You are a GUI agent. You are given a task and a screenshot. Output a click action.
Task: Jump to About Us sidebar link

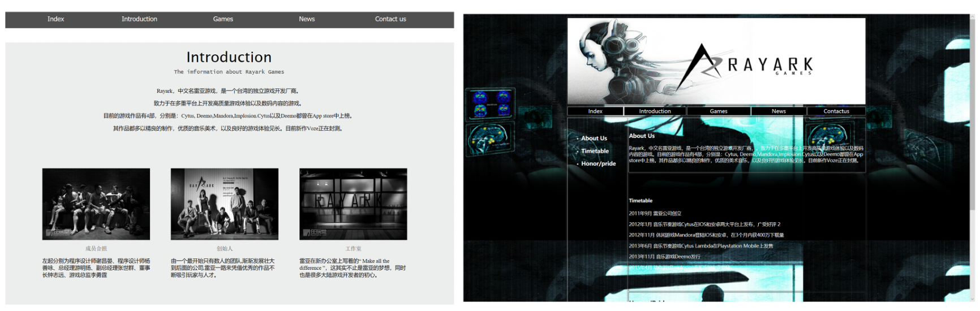point(594,139)
